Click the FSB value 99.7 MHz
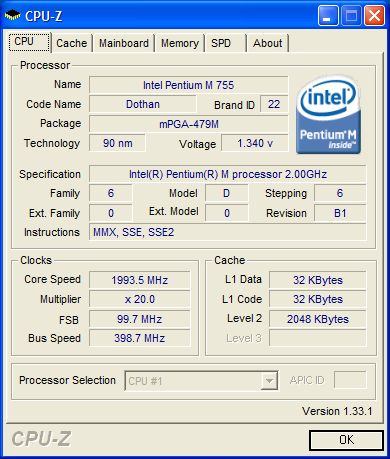The height and width of the screenshot is (459, 390). pyautogui.click(x=140, y=319)
